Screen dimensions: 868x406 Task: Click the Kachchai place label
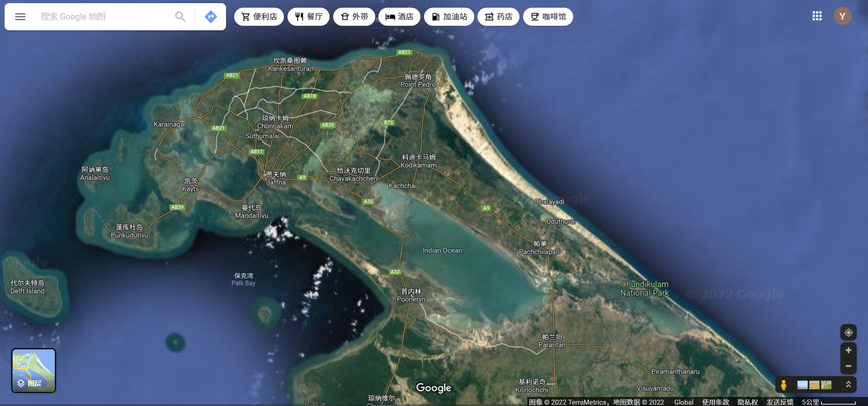tap(403, 185)
